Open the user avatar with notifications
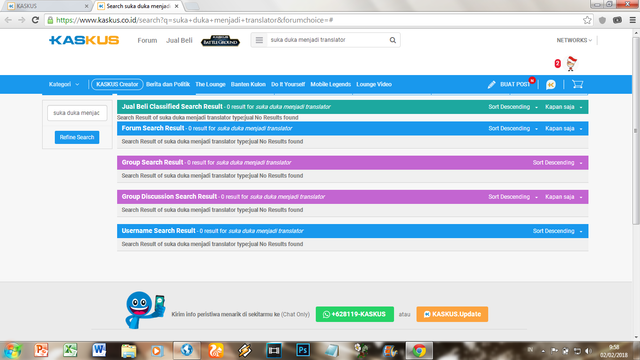The width and height of the screenshot is (640, 360). tap(571, 64)
